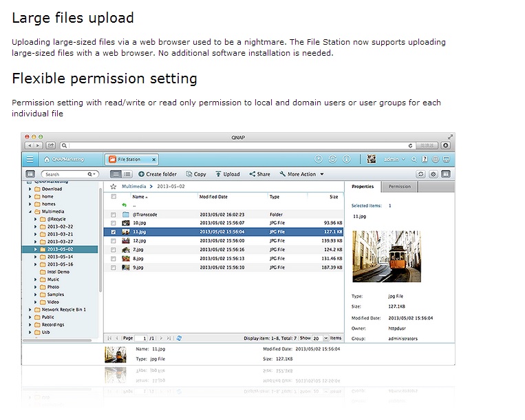Image resolution: width=525 pixels, height=420 pixels.
Task: Go to last page arrow
Action: 169,338
